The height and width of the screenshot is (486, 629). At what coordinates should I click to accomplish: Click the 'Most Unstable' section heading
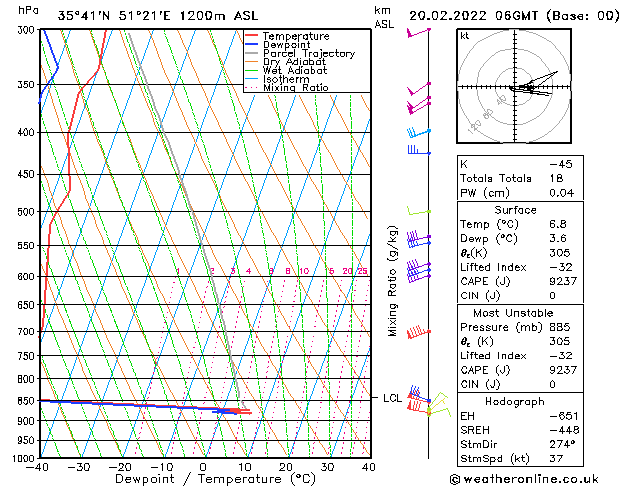(x=513, y=313)
